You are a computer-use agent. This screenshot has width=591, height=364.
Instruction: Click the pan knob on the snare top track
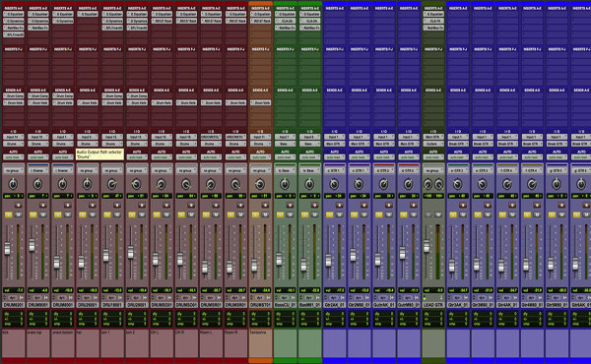(37, 184)
